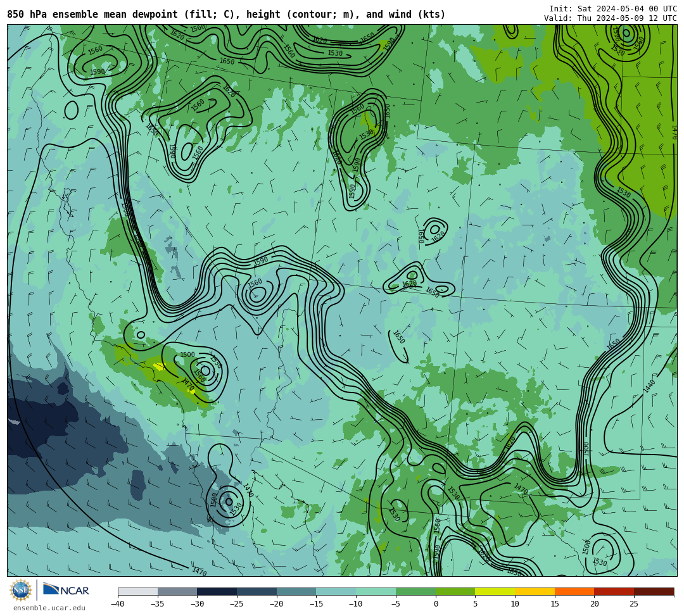Click the above-25 dark brown swatch

click(654, 591)
